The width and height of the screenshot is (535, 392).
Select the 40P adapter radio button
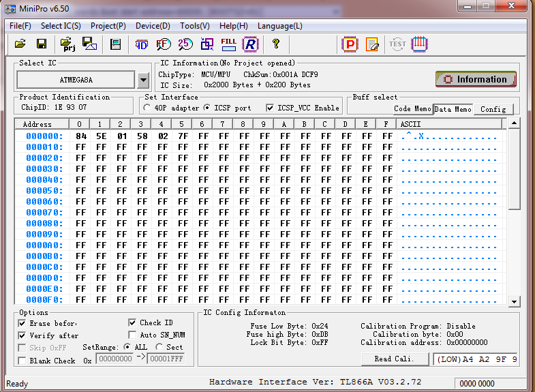[x=149, y=108]
